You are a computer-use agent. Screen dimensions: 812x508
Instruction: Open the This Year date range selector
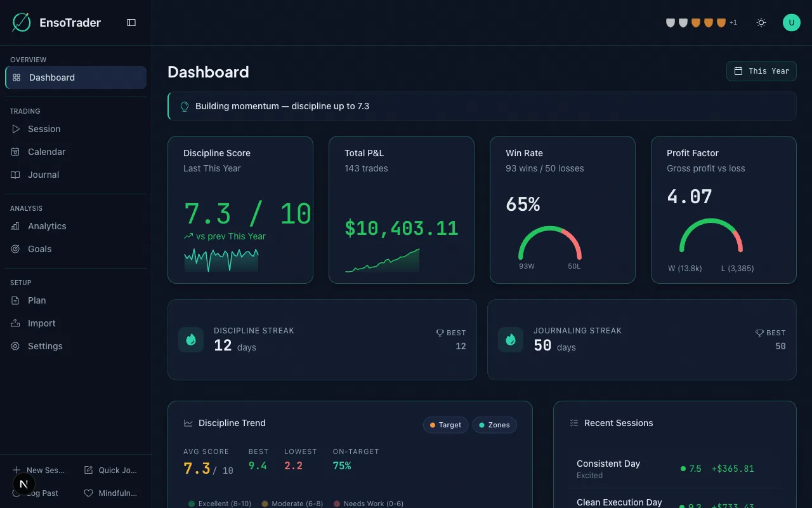tap(761, 71)
